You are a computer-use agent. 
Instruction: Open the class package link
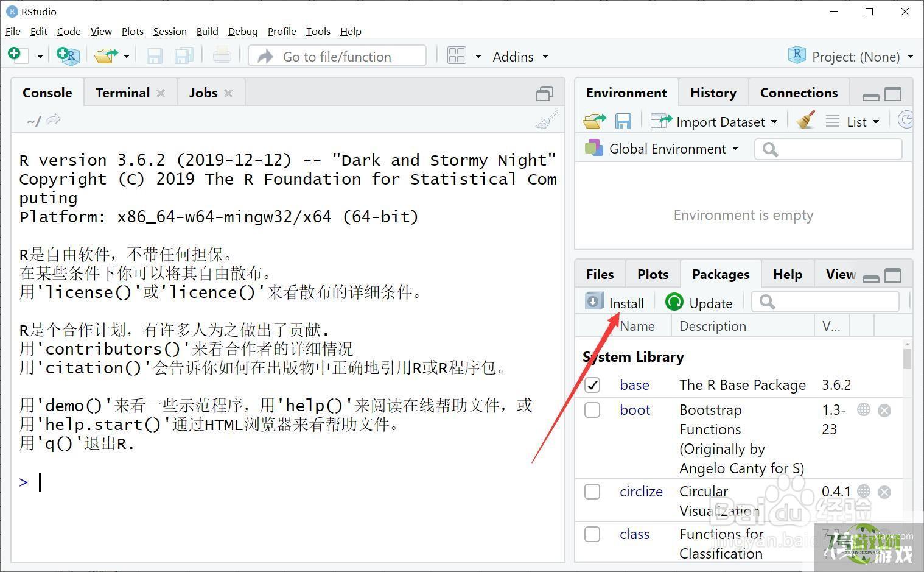(x=634, y=534)
